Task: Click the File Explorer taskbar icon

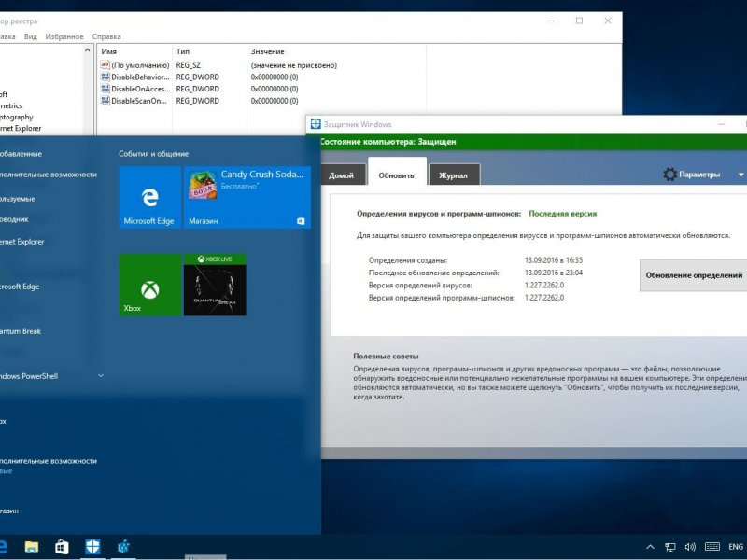Action: point(32,547)
